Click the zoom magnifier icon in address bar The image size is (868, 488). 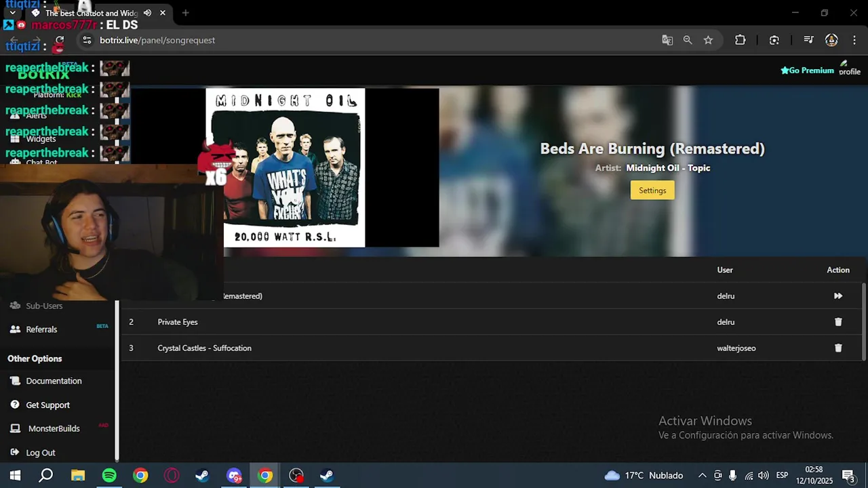(x=688, y=40)
